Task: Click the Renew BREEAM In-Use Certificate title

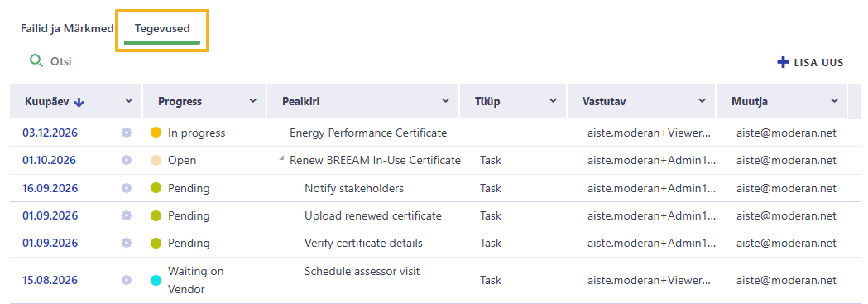Action: [375, 161]
